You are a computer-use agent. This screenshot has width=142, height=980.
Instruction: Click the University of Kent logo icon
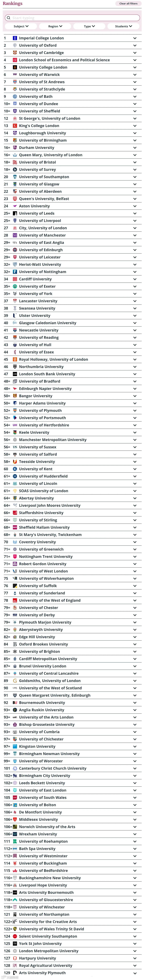pos(15,469)
